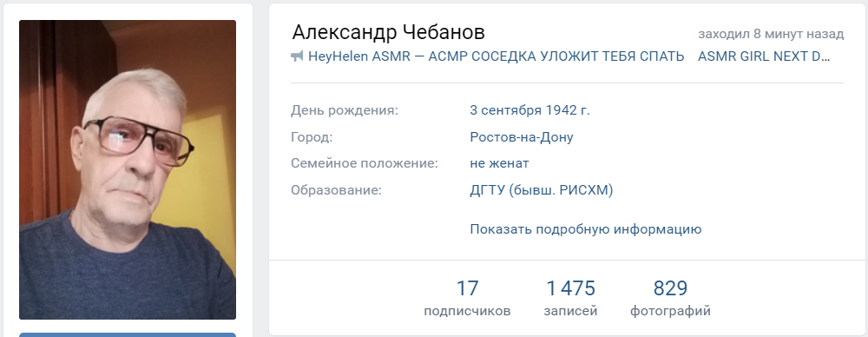This screenshot has height=337, width=868.
Task: Open the profile photo of Александр Чебанов
Action: 128,169
